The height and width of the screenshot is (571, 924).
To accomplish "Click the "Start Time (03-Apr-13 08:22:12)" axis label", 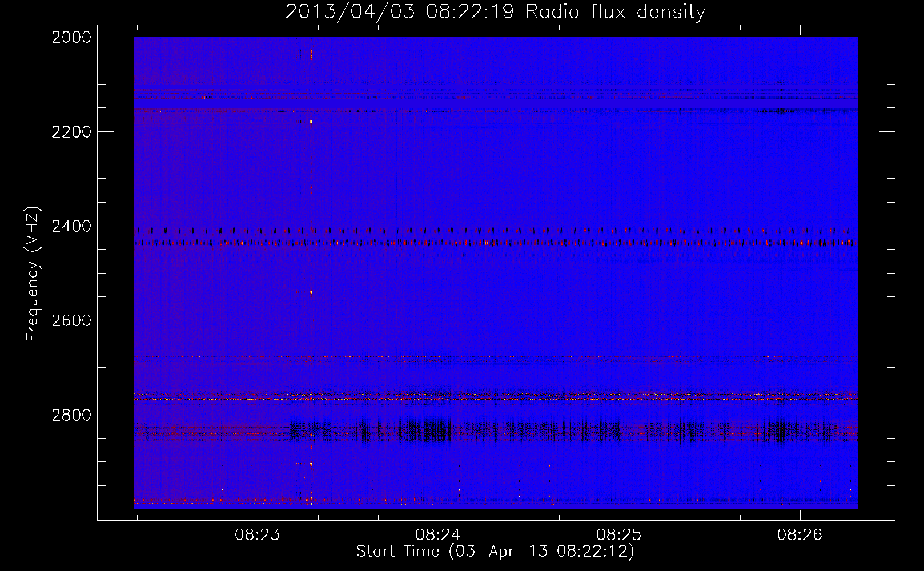I will 495,552.
